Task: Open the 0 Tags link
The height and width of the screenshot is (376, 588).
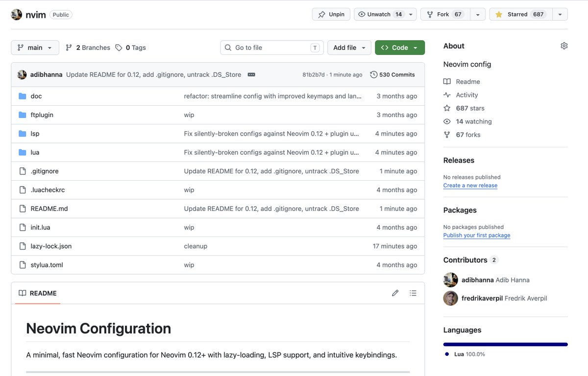Action: click(130, 47)
